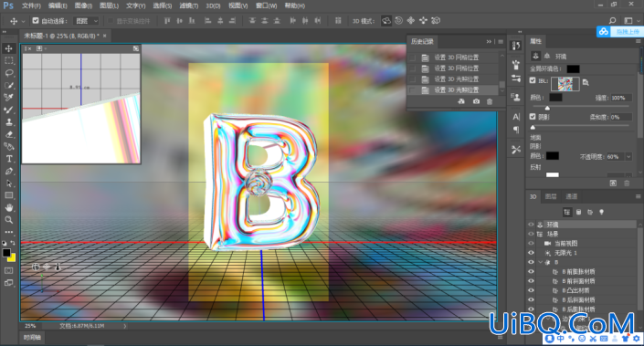
Task: Select the Pen tool
Action: coord(8,171)
